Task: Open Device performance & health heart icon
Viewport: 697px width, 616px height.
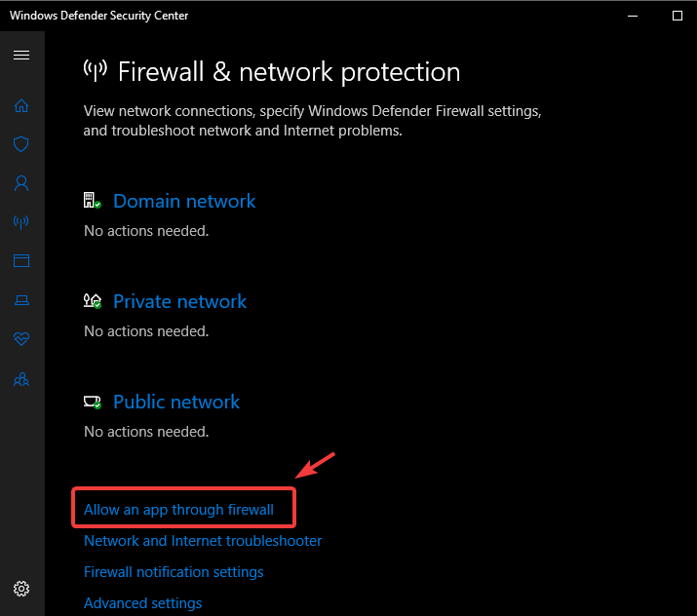Action: click(x=21, y=339)
